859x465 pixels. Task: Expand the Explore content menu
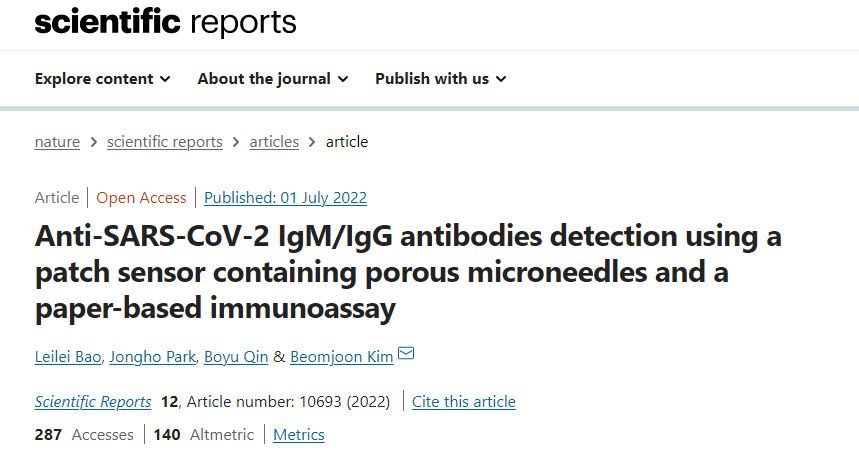102,79
